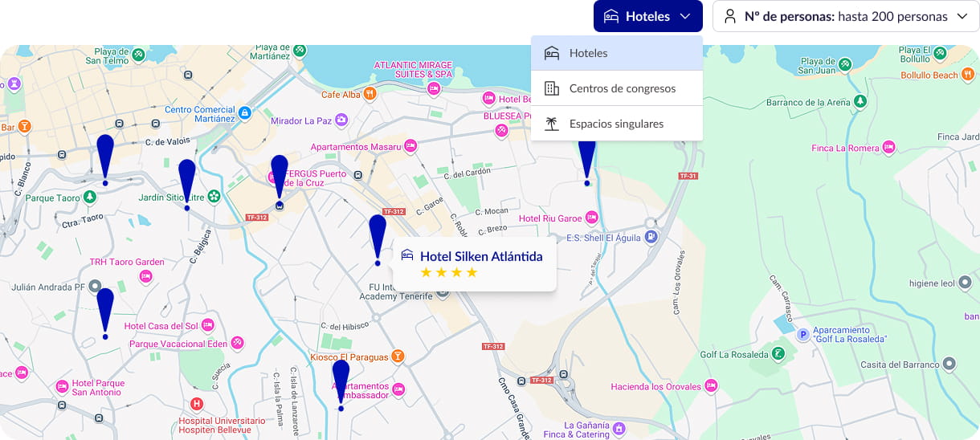This screenshot has height=440, width=980.
Task: Click the building icon beside Centros de congresos
Action: tap(552, 88)
